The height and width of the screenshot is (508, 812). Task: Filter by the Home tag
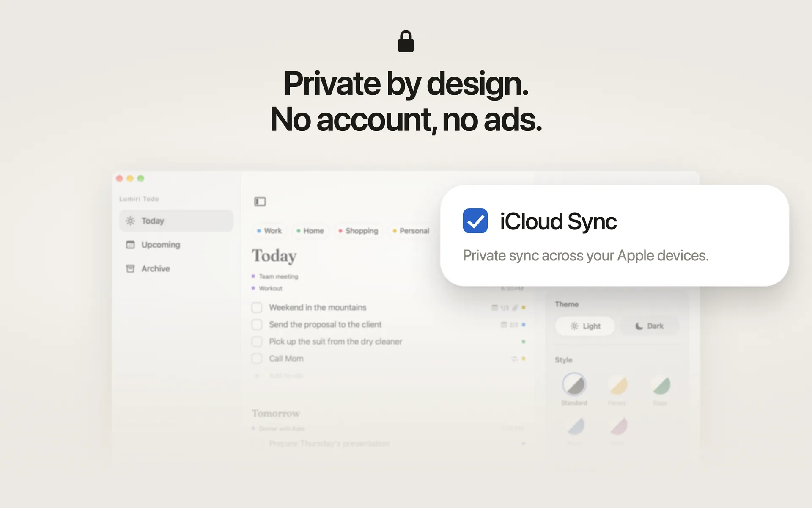coord(310,231)
